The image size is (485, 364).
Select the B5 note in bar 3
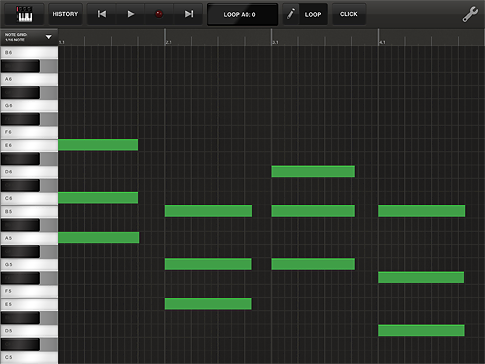(x=313, y=211)
